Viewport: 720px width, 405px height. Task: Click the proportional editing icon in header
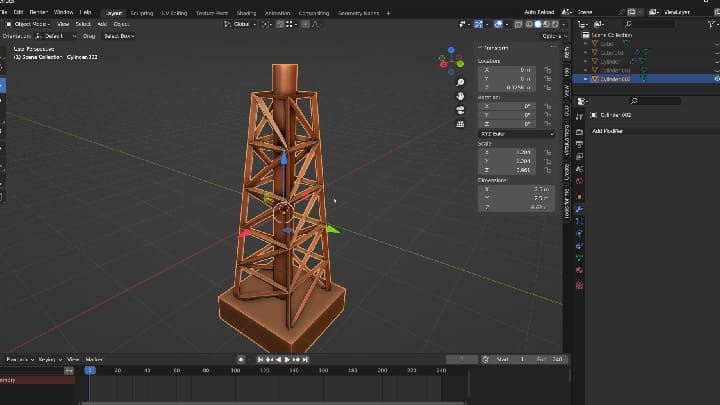(305, 24)
